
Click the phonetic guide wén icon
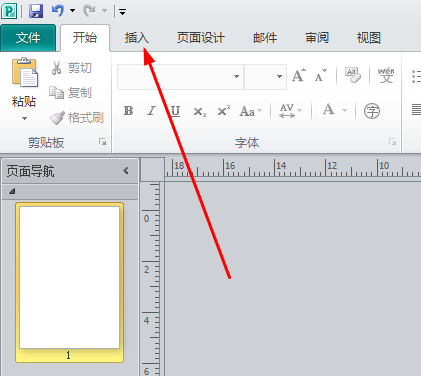click(386, 75)
